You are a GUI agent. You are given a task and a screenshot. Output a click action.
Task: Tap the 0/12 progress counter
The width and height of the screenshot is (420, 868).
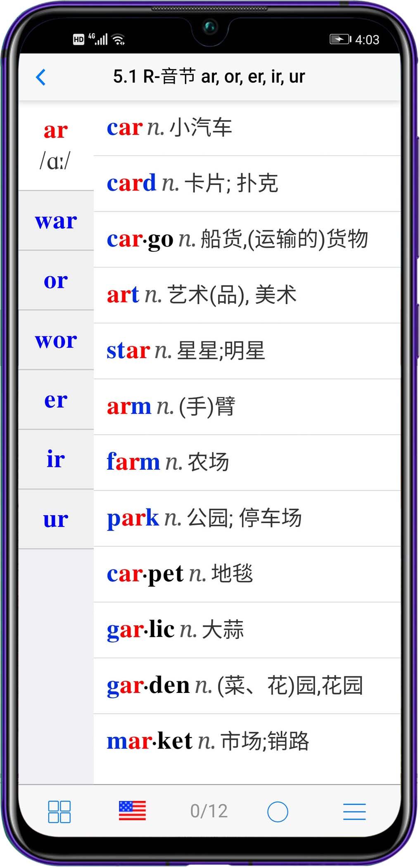point(209,811)
